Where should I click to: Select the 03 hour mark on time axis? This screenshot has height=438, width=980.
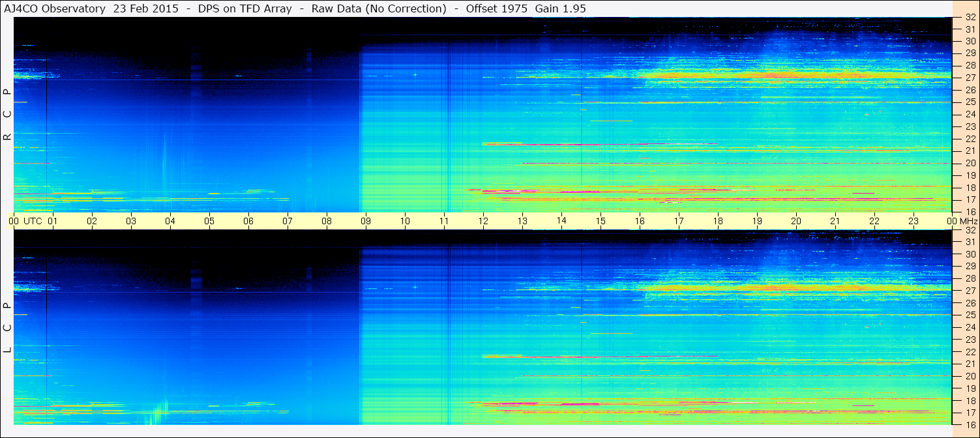point(131,221)
